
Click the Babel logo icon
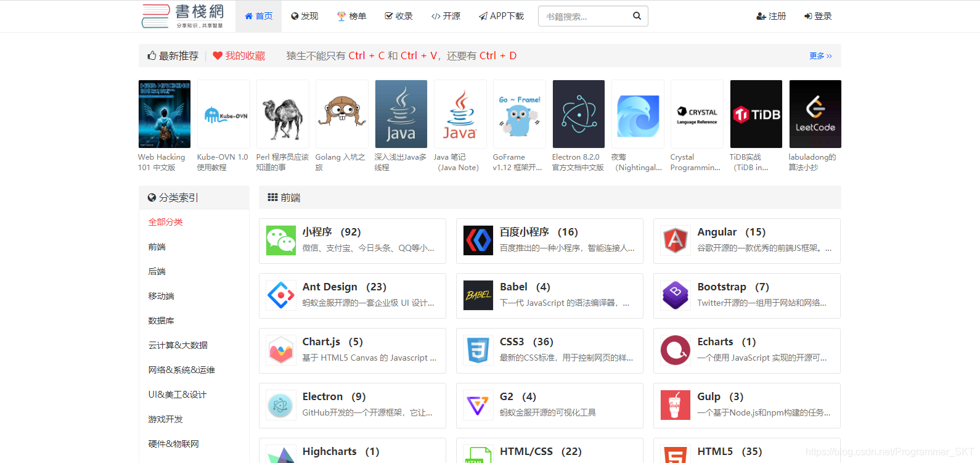(x=478, y=295)
